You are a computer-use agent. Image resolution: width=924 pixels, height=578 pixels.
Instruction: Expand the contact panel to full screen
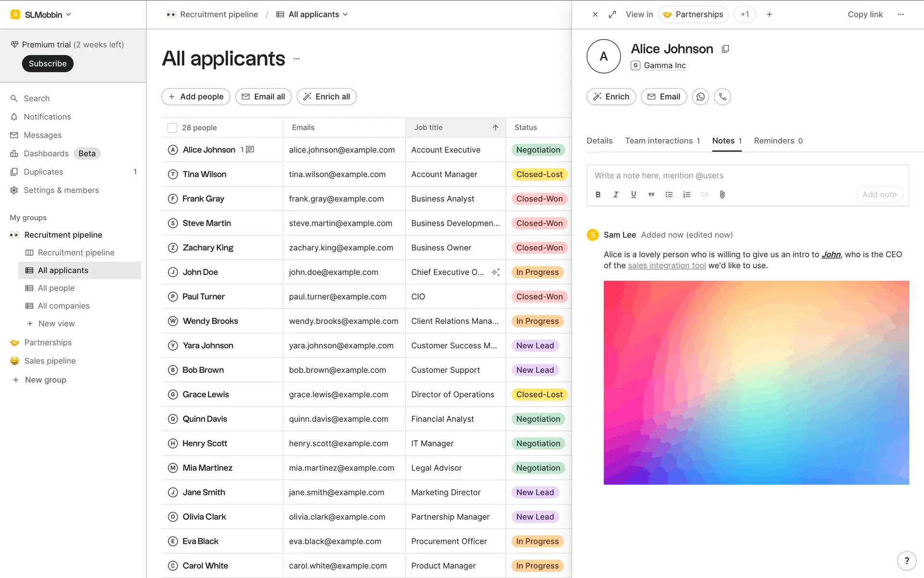click(x=612, y=14)
